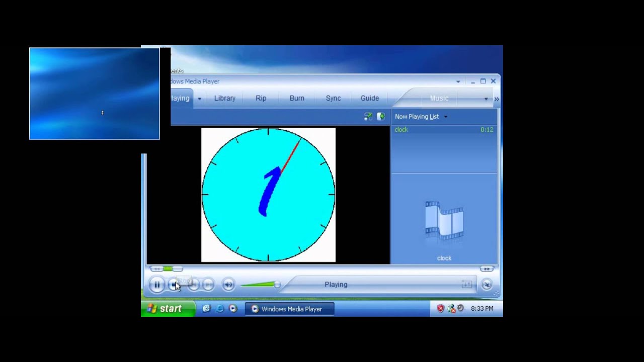Click the seek bar progress indicator
Viewport: 644px width, 362px height.
pos(168,269)
